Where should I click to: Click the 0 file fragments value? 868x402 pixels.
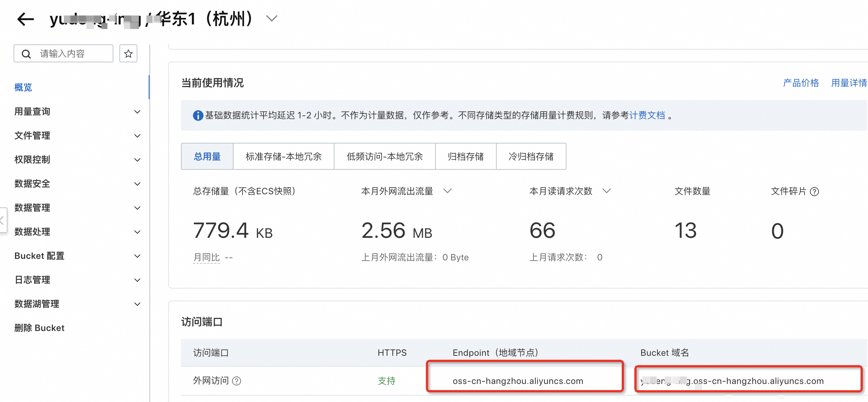pos(778,231)
